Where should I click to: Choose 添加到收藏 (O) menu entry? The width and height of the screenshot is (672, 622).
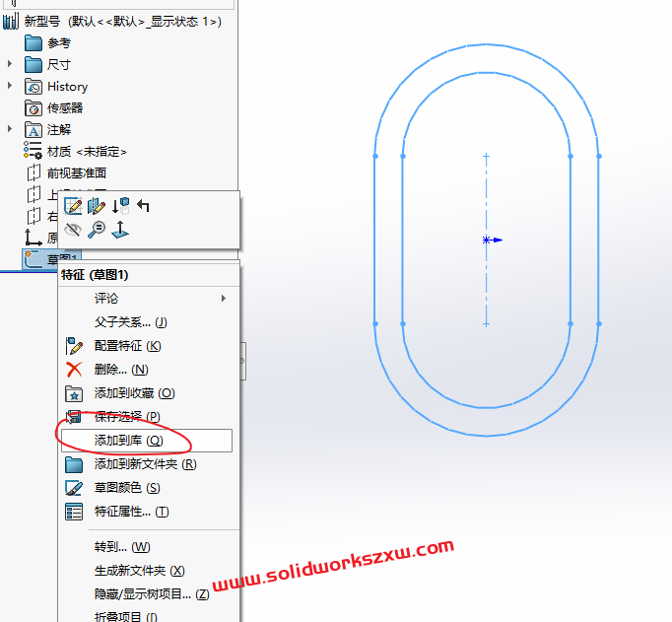[147, 393]
